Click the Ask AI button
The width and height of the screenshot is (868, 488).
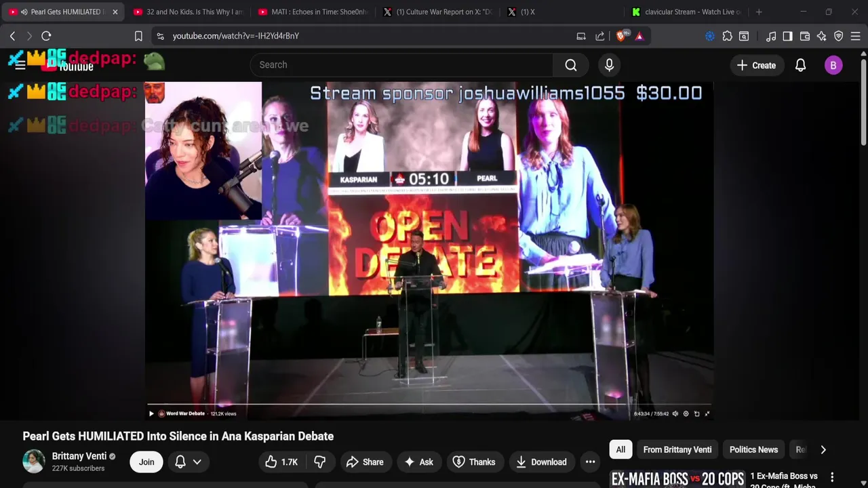[419, 462]
